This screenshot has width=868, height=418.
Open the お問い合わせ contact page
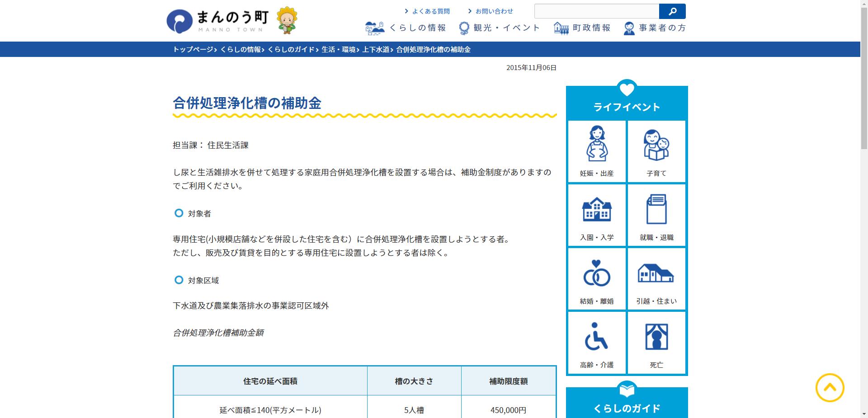pos(493,11)
